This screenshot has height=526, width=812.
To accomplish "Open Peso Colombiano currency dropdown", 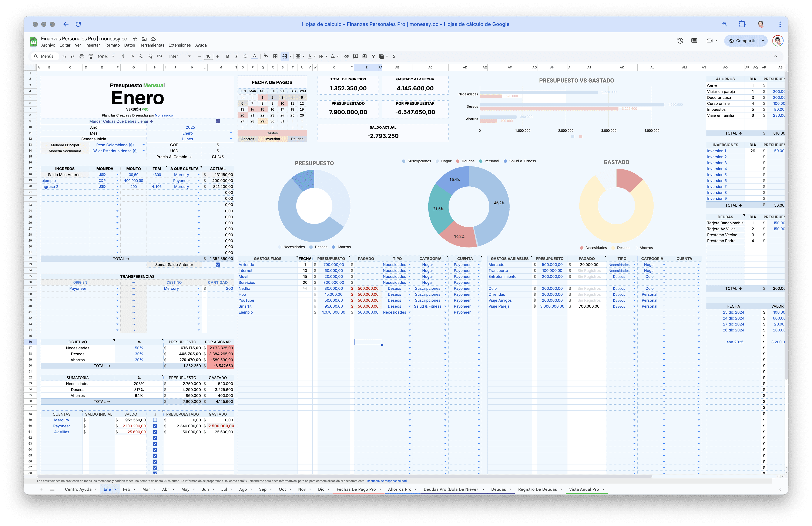I will [x=144, y=145].
